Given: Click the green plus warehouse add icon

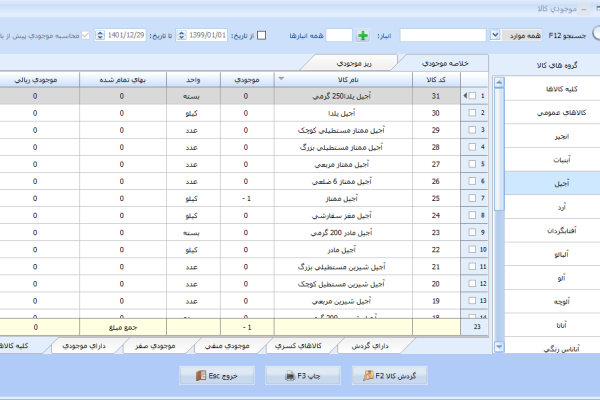Looking at the screenshot, I should tap(363, 36).
